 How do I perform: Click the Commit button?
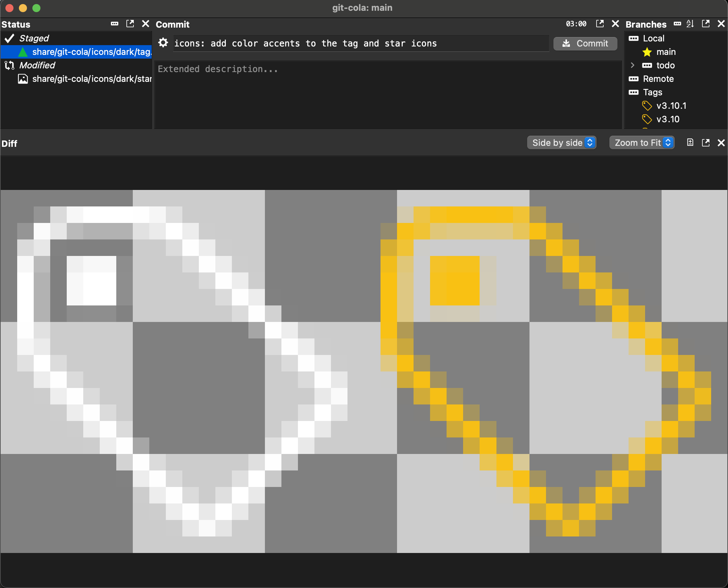point(585,43)
